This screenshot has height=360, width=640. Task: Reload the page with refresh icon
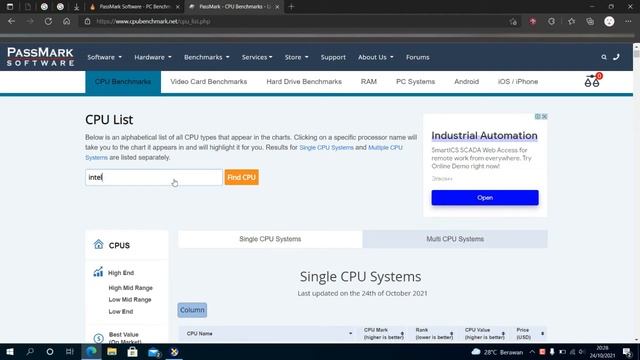coord(48,21)
